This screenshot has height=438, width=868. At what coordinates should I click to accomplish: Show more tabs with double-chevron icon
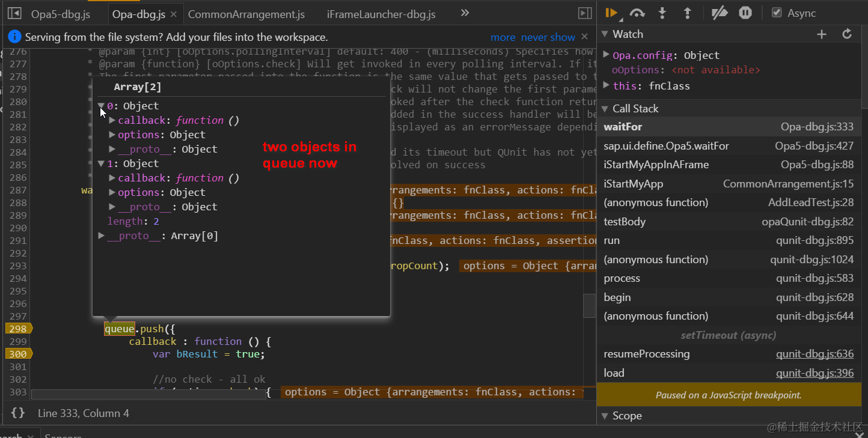465,13
